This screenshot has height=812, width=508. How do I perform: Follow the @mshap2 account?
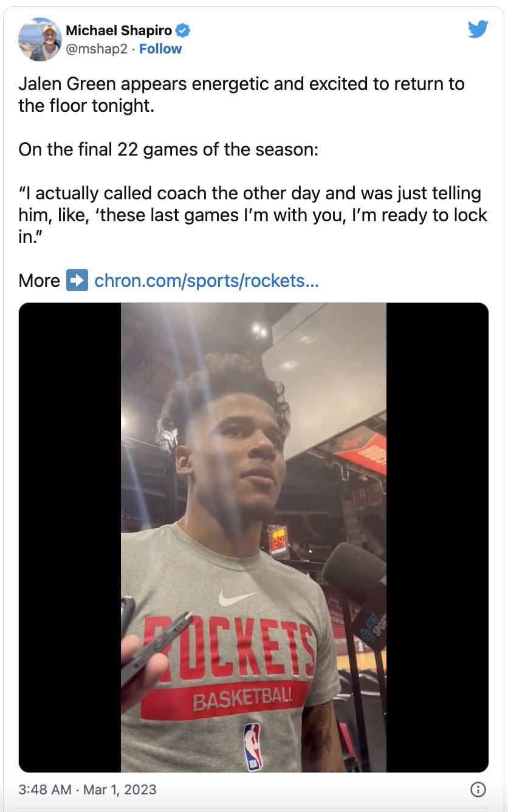(160, 49)
